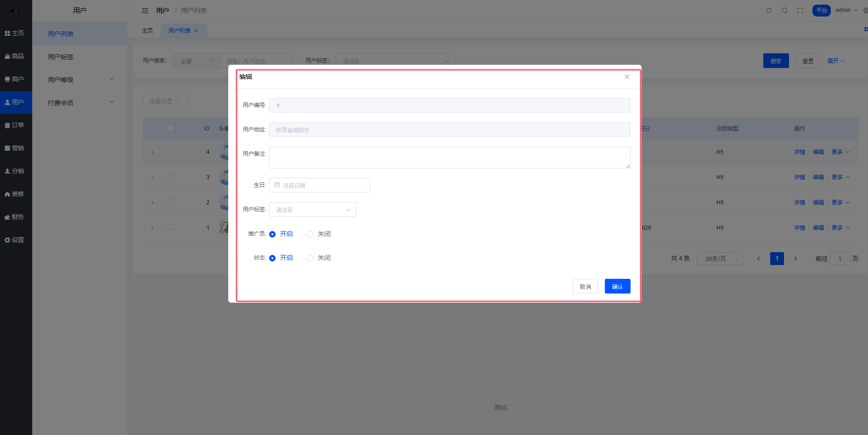Open the search icon in top header
The height and width of the screenshot is (435, 868).
(x=784, y=11)
